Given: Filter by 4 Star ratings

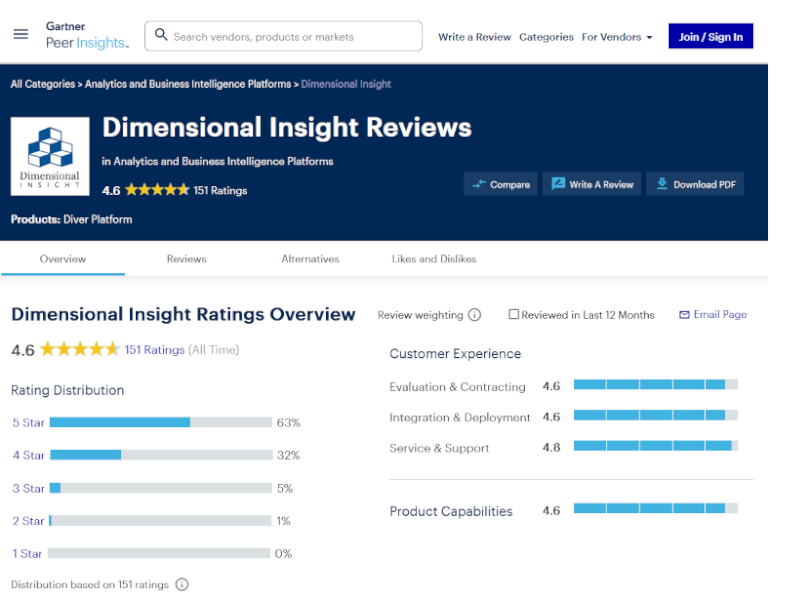Looking at the screenshot, I should [29, 455].
